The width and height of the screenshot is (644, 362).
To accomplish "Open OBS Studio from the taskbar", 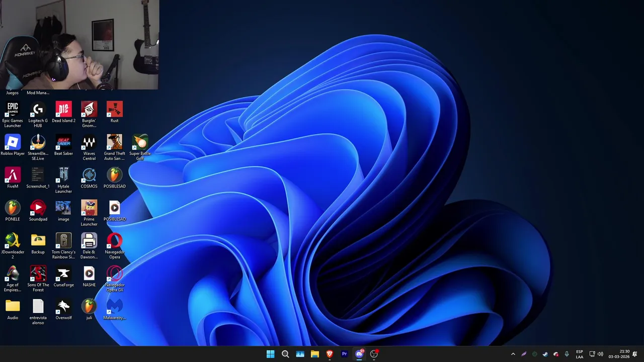I will pyautogui.click(x=374, y=354).
